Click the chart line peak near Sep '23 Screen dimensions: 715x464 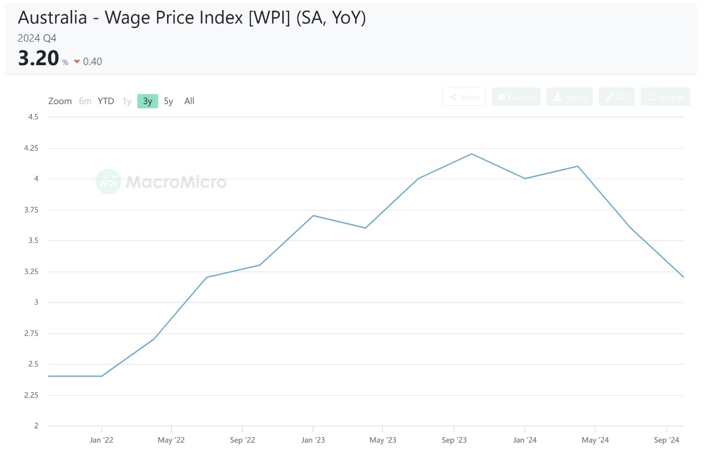(471, 154)
